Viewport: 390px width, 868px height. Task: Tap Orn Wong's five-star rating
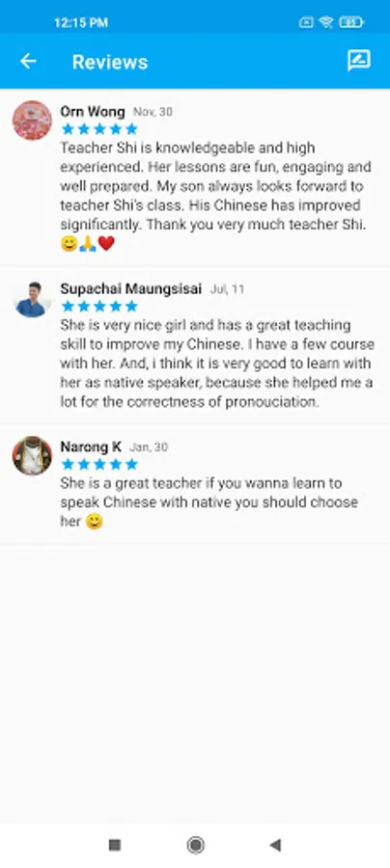99,129
